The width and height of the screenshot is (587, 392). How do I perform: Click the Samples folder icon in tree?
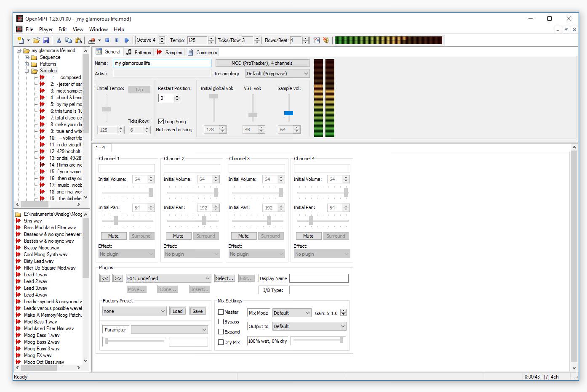click(35, 71)
